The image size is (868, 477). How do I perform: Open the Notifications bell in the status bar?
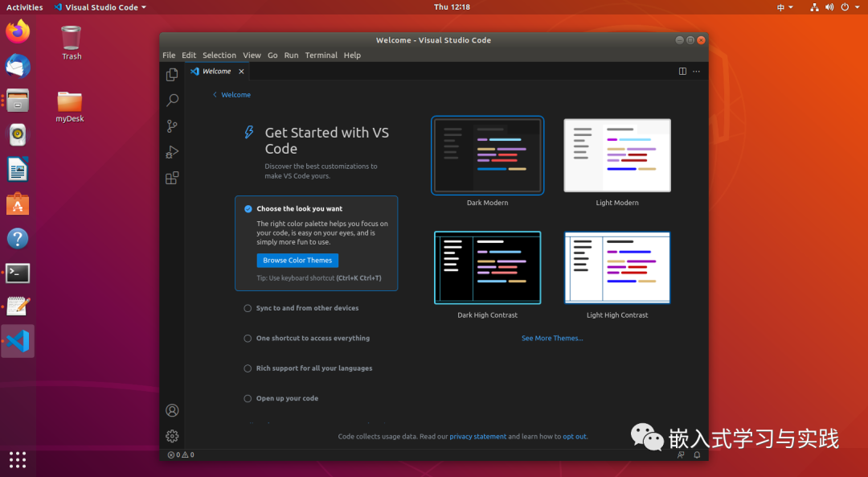tap(696, 454)
